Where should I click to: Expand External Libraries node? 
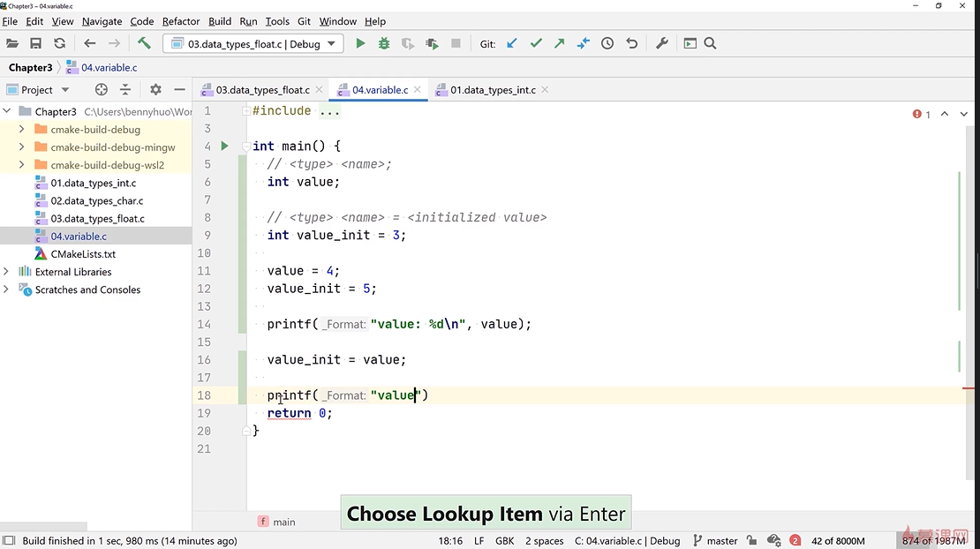click(x=7, y=272)
